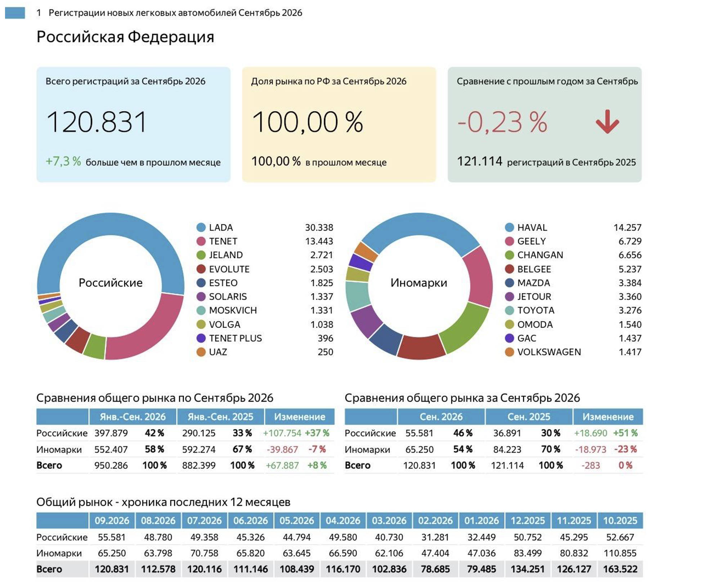Click the TOYOTA value 3.276
This screenshot has height=588, width=713.
(x=630, y=310)
